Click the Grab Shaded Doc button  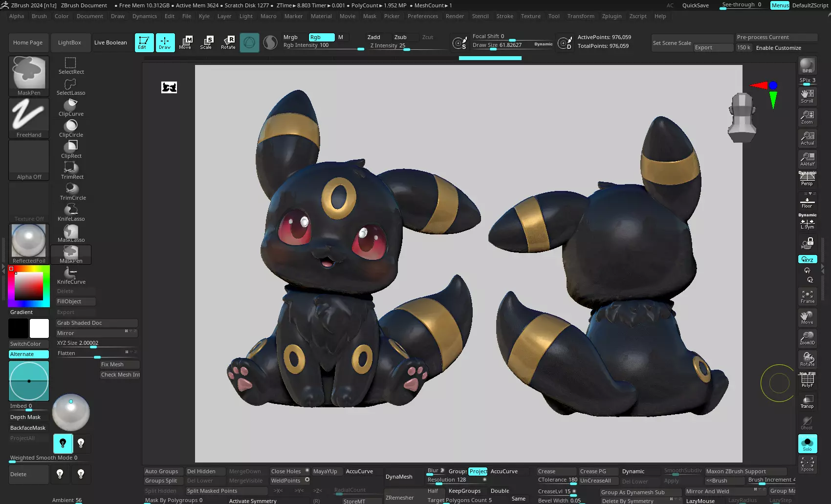coord(97,323)
